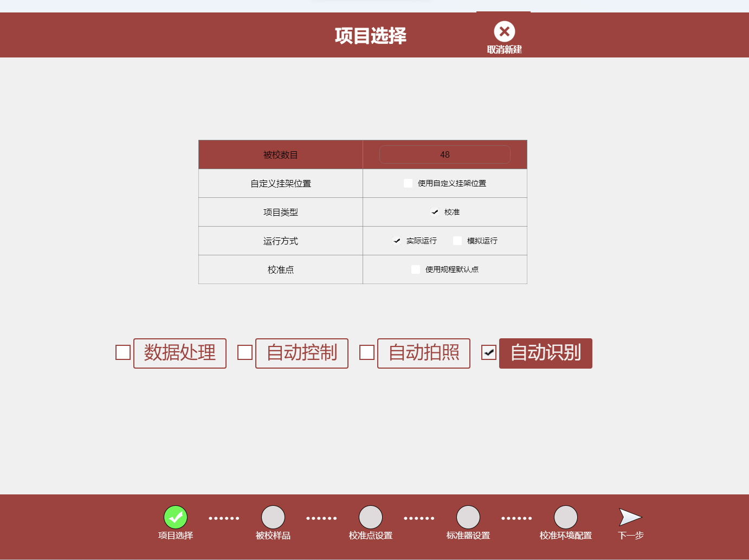Uncheck the box beside 自动识别

point(489,352)
